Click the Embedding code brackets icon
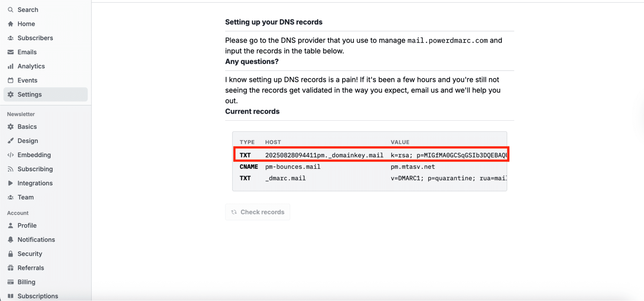This screenshot has width=644, height=301. pos(11,155)
